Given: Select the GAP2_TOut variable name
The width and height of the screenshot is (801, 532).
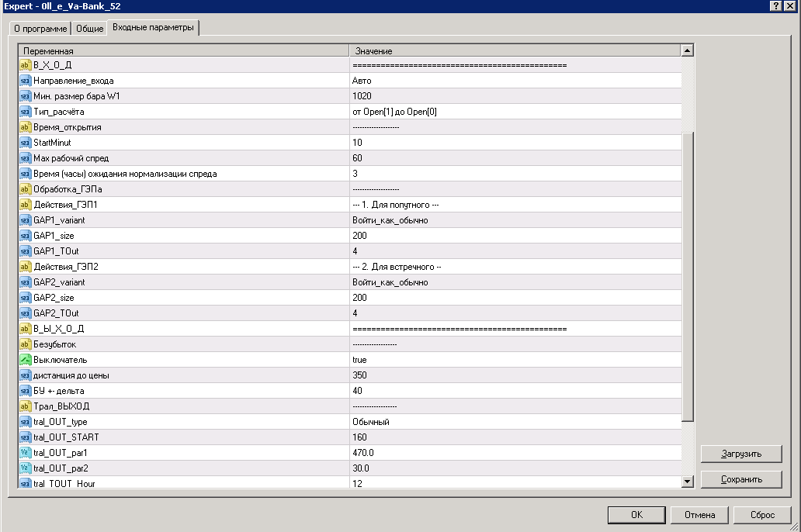Looking at the screenshot, I should pyautogui.click(x=56, y=313).
